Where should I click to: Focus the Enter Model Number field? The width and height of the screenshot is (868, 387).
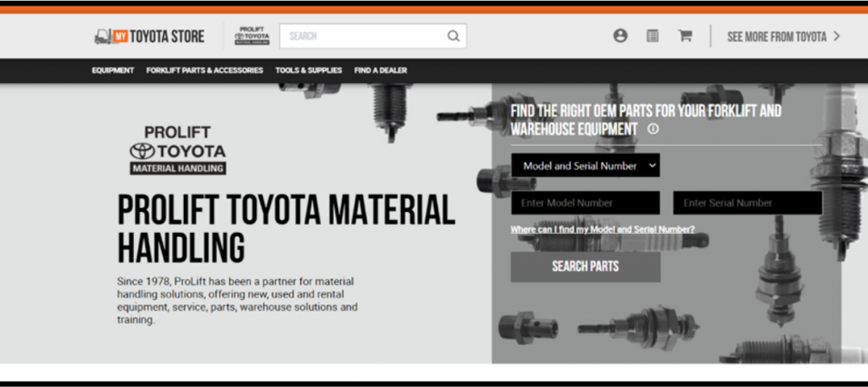(x=585, y=203)
